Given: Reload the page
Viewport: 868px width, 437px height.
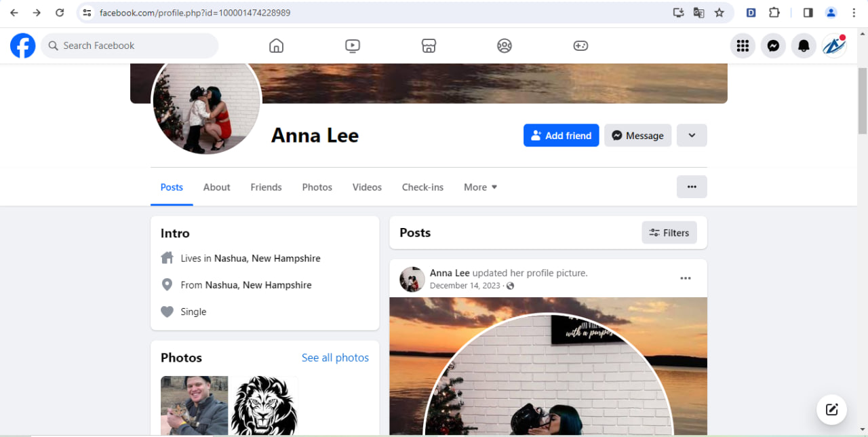Looking at the screenshot, I should [x=60, y=12].
